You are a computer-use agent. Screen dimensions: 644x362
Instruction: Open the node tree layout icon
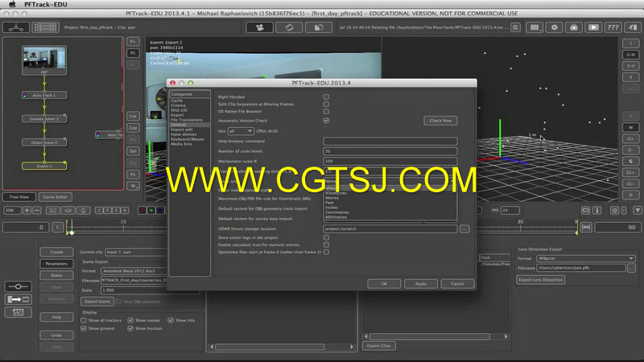[16, 27]
